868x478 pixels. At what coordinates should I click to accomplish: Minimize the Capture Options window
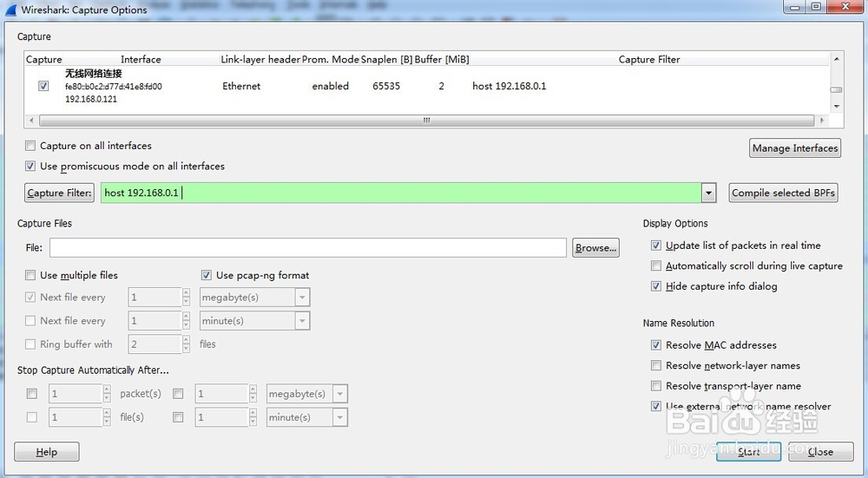coord(795,7)
